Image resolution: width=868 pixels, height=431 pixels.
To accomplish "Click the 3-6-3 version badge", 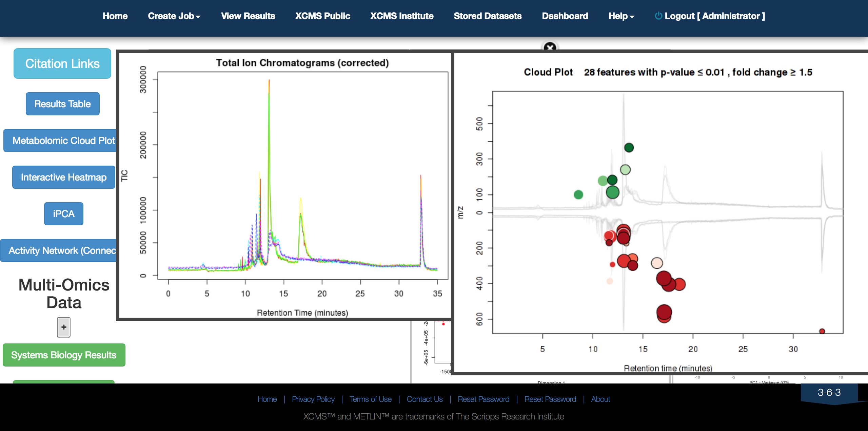I will (829, 393).
